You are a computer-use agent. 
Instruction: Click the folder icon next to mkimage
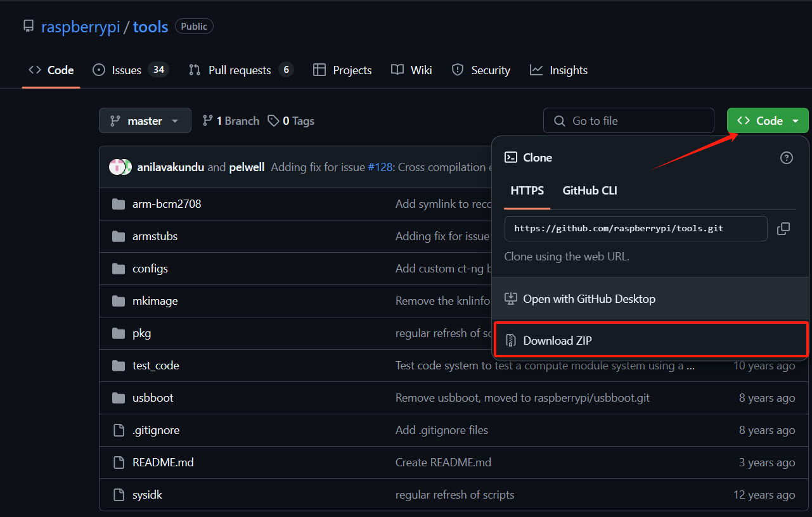(119, 301)
